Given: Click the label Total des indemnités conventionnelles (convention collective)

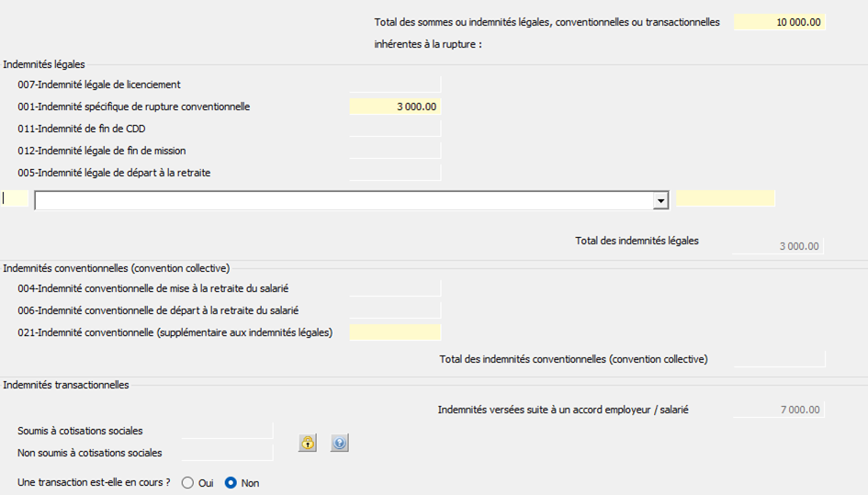Looking at the screenshot, I should [573, 359].
